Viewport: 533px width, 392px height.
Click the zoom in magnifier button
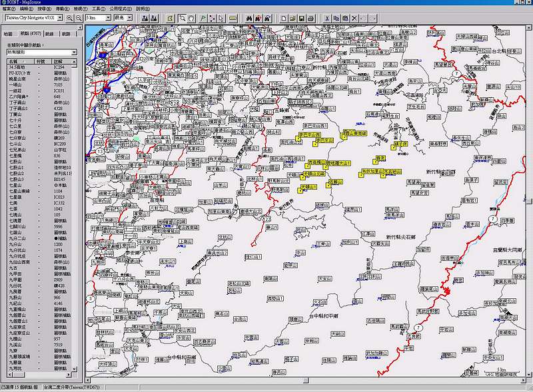click(70, 19)
